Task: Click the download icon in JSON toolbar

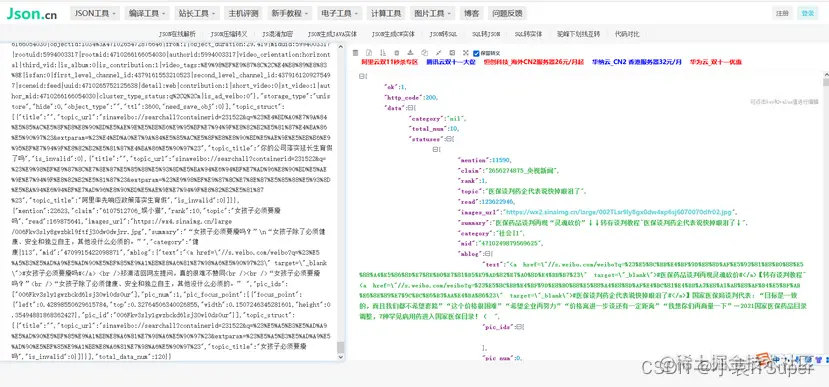Action: (410, 53)
